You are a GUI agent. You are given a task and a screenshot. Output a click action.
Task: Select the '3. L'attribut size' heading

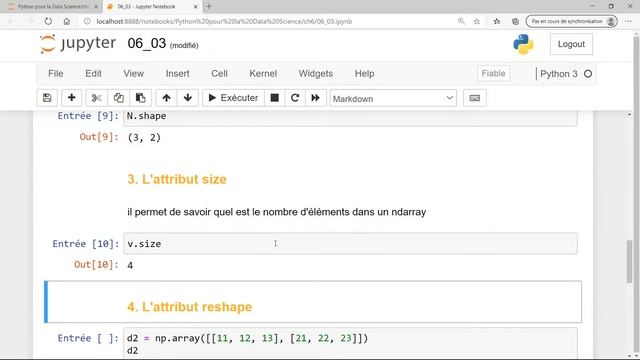[177, 179]
